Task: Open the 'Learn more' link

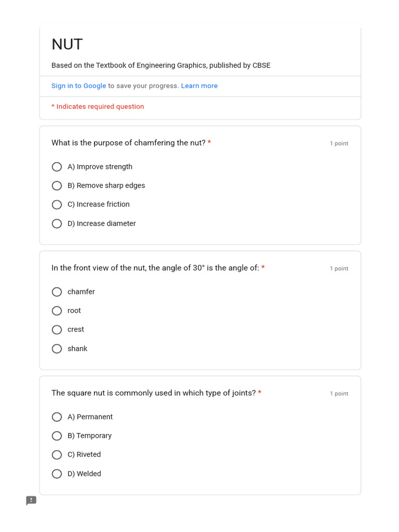Action: coord(199,86)
